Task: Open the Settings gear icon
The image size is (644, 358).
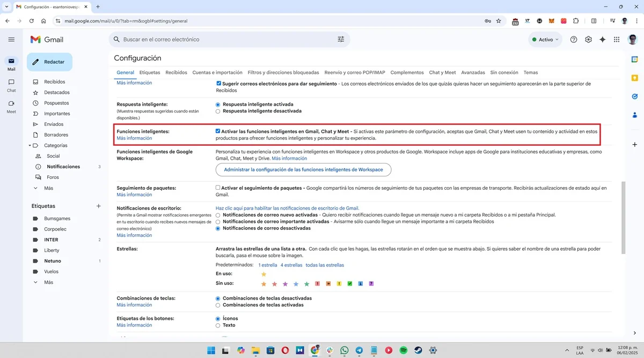Action: pyautogui.click(x=588, y=39)
